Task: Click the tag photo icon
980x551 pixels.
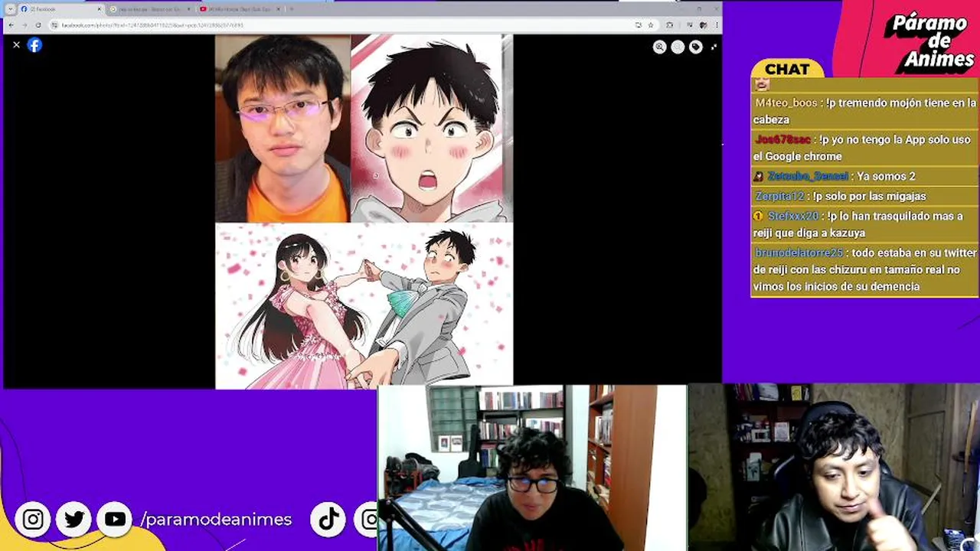Action: tap(695, 47)
